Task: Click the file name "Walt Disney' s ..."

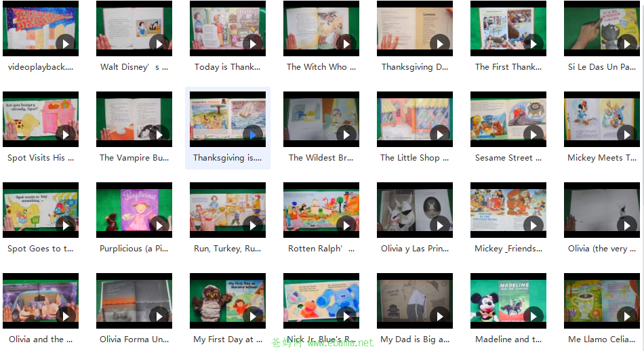Action: (134, 67)
